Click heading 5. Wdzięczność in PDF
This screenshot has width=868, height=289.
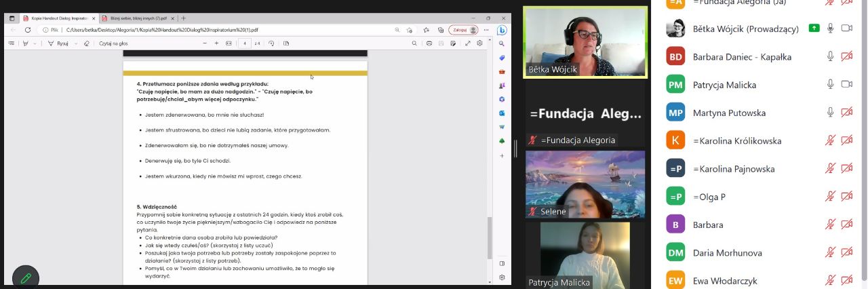point(157,207)
